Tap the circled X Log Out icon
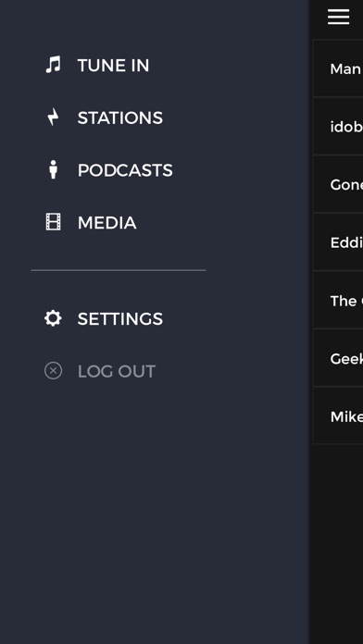Viewport: 363px width, 644px height. point(53,371)
